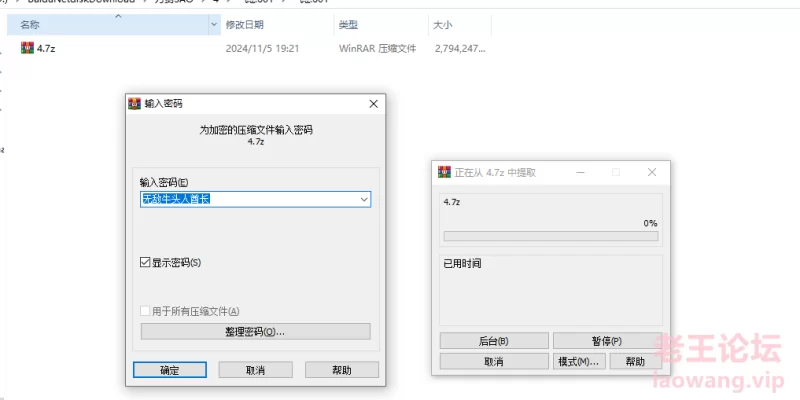Viewport: 800px width, 400px height.
Task: Click the 2,794,247 size cell
Action: (x=460, y=49)
